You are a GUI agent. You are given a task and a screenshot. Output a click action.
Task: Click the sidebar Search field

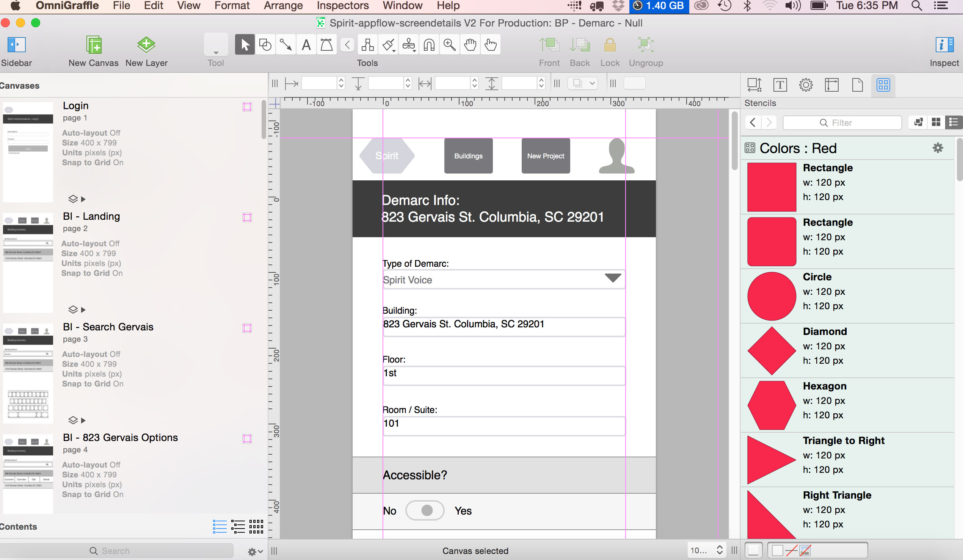click(x=116, y=551)
